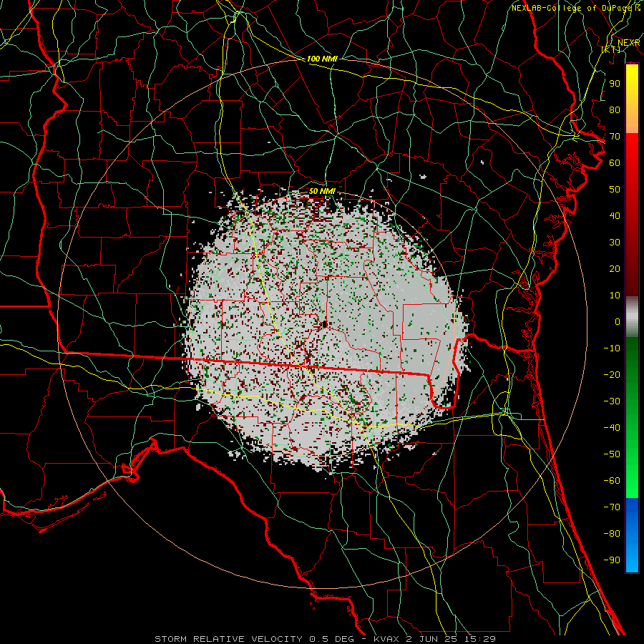
Task: Select the positive 50 value on velocity scale
Action: click(x=615, y=190)
